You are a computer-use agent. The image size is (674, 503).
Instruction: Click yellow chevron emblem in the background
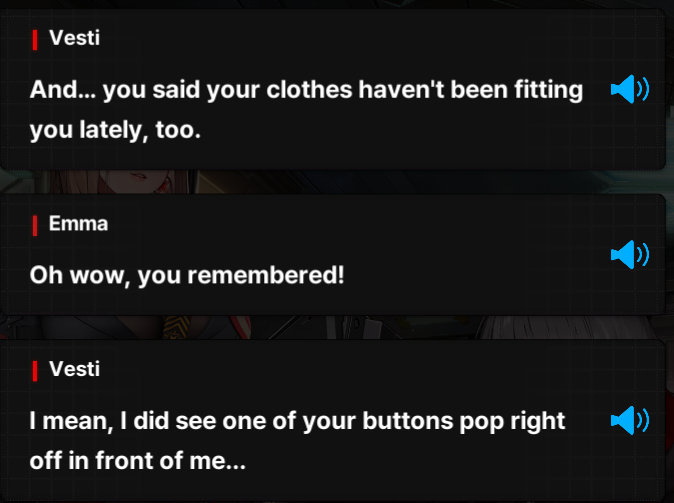pyautogui.click(x=177, y=327)
